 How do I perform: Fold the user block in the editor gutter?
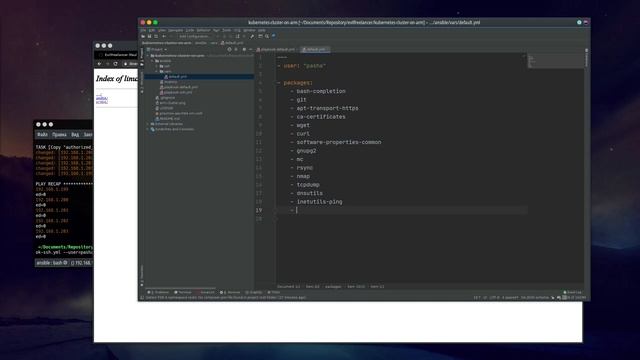click(x=279, y=66)
